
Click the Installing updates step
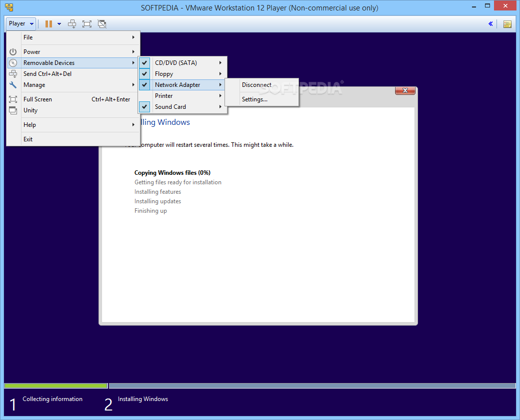157,201
